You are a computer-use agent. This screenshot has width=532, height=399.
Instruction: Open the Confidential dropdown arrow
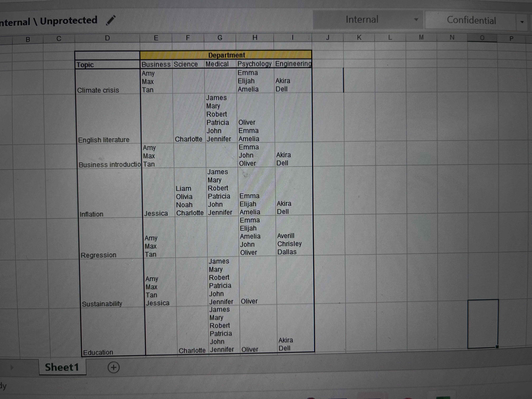pyautogui.click(x=522, y=22)
